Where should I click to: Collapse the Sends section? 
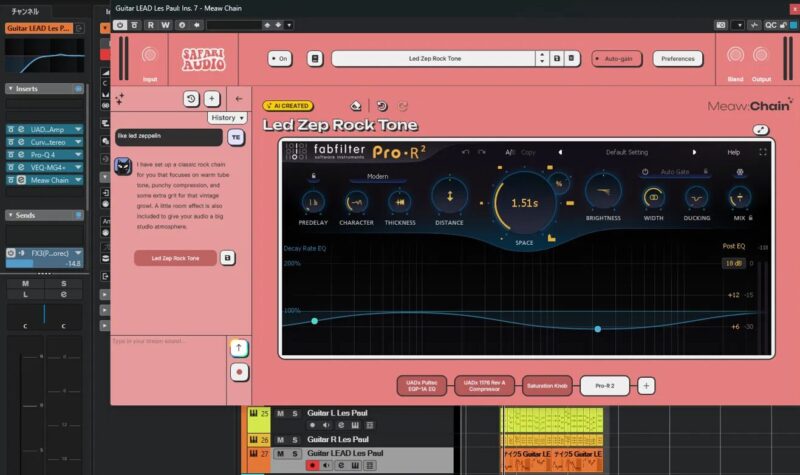tap(10, 215)
